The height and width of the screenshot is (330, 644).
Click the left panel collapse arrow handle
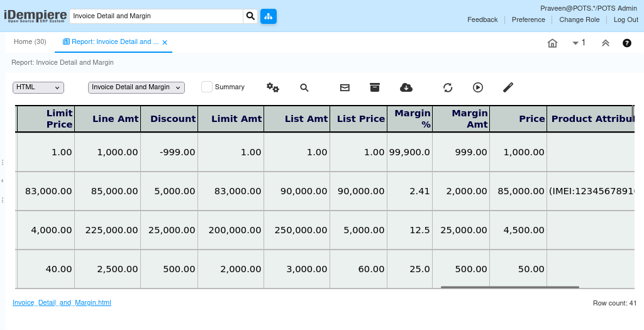coord(3,180)
